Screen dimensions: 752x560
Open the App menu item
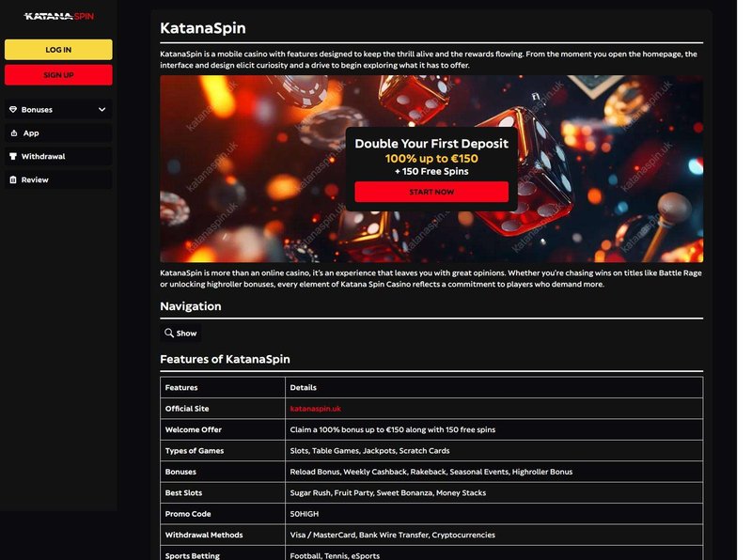[58, 132]
